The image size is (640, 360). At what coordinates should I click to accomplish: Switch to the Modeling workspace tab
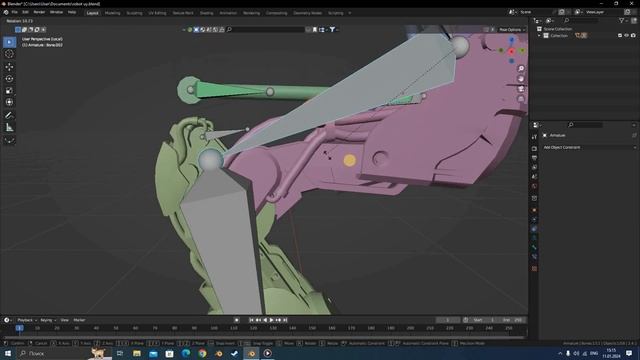click(x=112, y=13)
